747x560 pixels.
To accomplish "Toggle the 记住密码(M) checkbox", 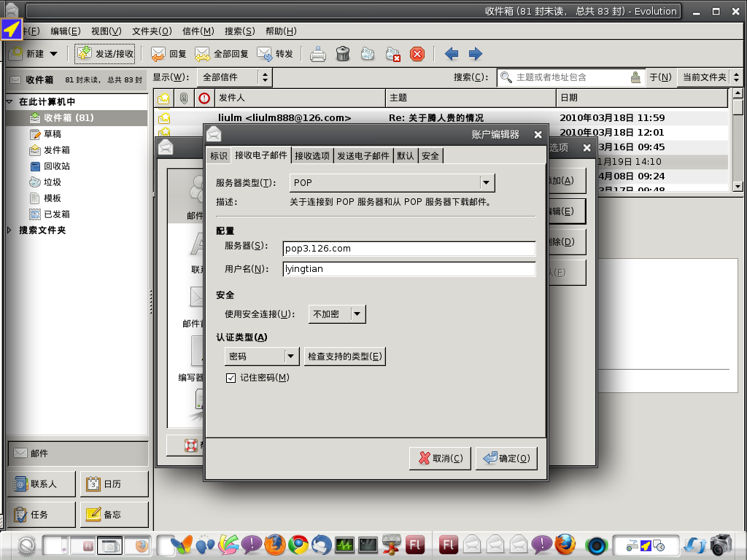I will point(231,378).
